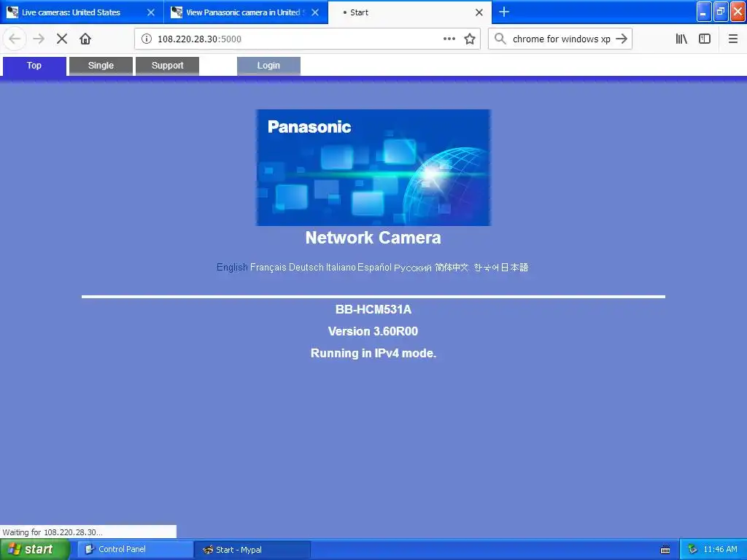Click the BB-HCM531A model text

373,309
